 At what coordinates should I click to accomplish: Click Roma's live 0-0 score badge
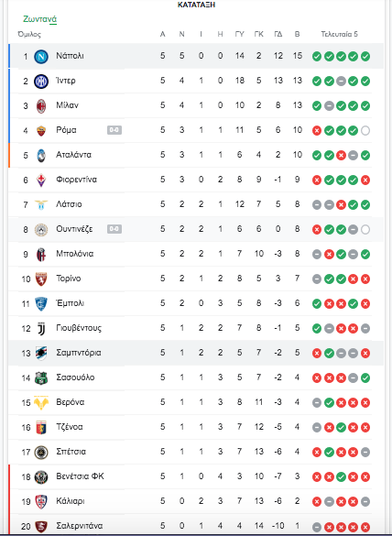(114, 130)
